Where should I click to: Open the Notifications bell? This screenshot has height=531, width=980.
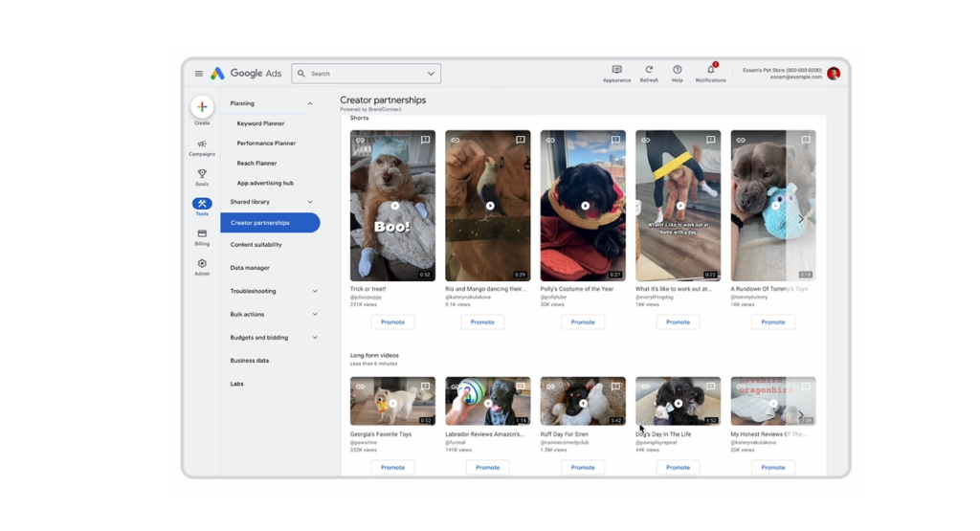[x=710, y=70]
